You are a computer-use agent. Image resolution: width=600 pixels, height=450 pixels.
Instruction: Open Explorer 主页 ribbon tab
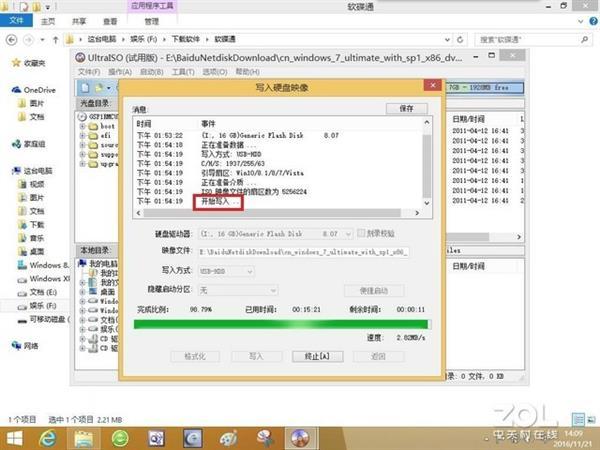48,21
